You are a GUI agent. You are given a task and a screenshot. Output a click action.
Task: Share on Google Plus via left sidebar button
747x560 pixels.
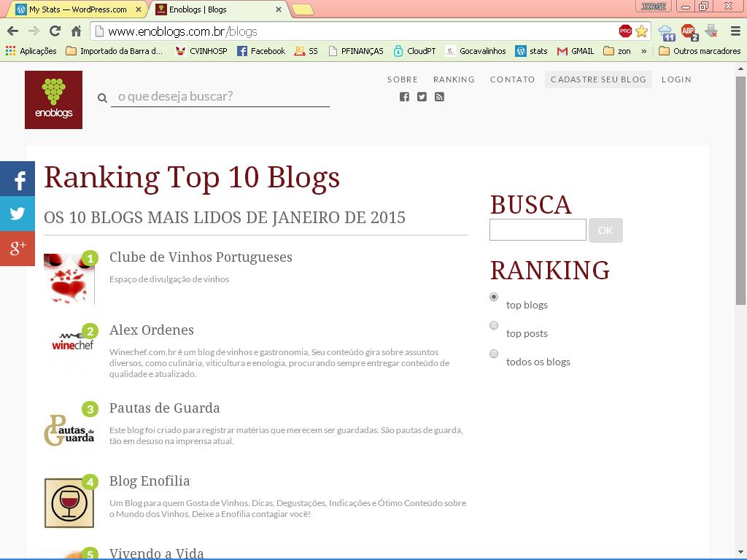coord(18,249)
